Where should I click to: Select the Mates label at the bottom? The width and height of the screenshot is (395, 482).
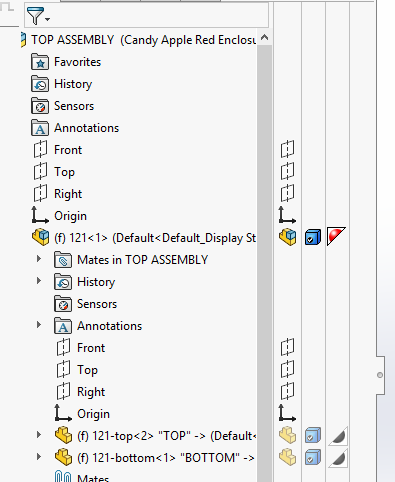click(93, 478)
